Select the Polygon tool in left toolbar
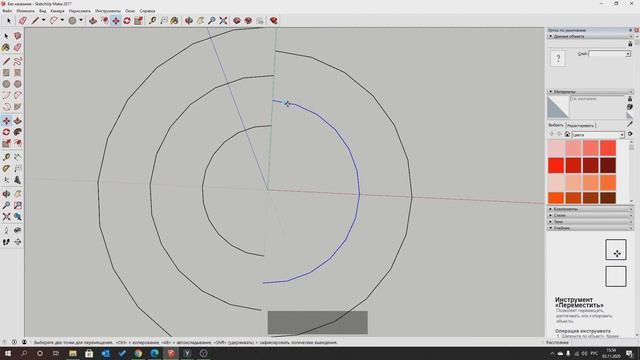 pyautogui.click(x=18, y=84)
